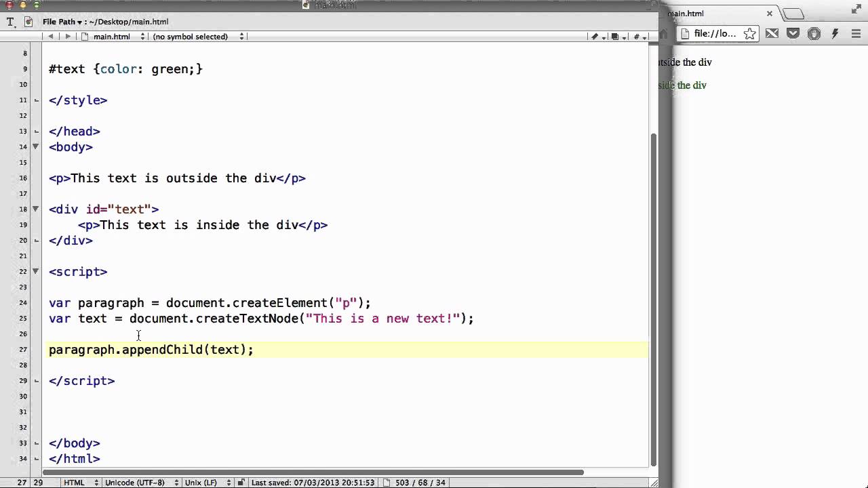Close the main.html Chrome tab

click(x=770, y=14)
